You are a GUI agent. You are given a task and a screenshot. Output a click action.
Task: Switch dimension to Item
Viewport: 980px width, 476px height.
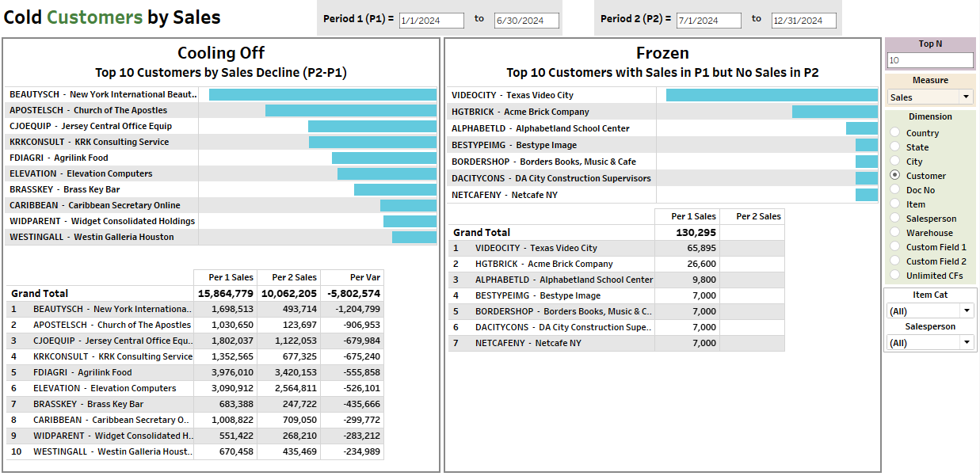click(x=895, y=204)
